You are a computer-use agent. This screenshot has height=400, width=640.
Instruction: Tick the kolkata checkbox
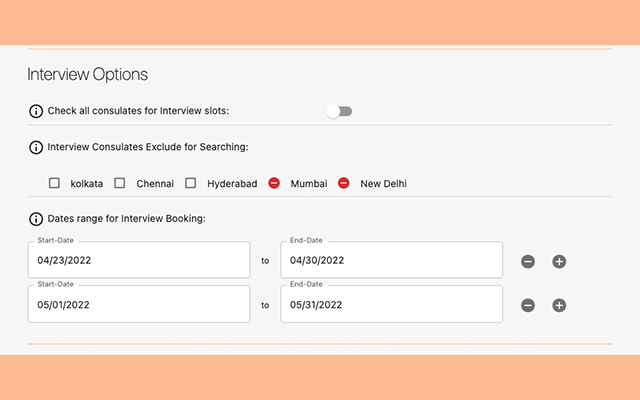pyautogui.click(x=55, y=183)
